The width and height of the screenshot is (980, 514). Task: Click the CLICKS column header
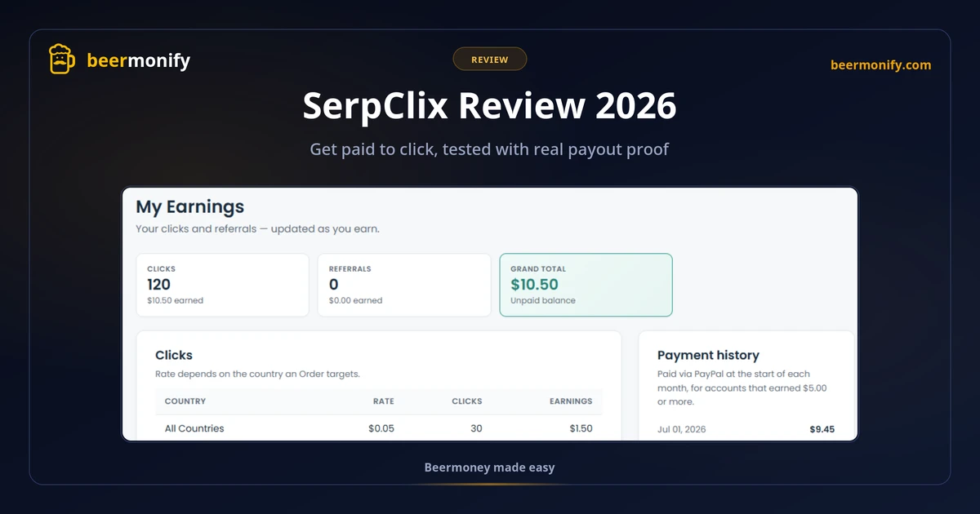[467, 401]
